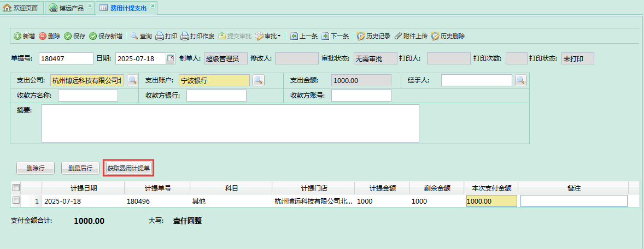Screen dimensions: 644x249
Task: Click 保存新增 save-and-new toolbar item
Action: [x=106, y=36]
